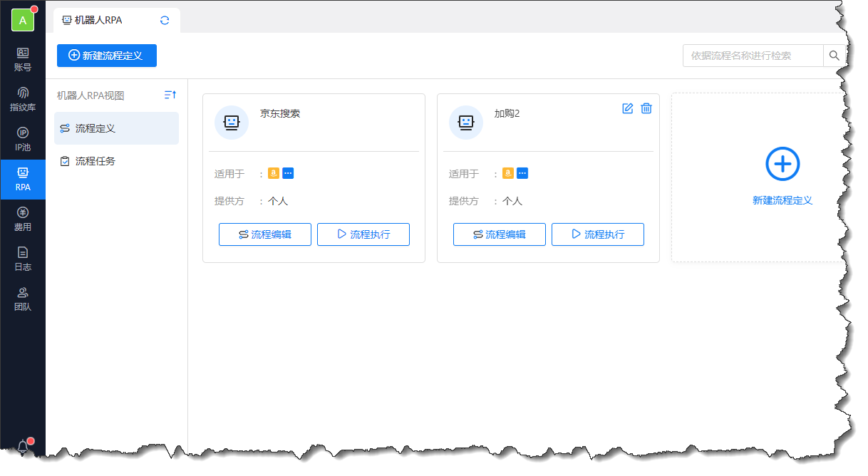The height and width of the screenshot is (476, 868).
Task: Click the 加购2 robot icon
Action: (x=466, y=123)
